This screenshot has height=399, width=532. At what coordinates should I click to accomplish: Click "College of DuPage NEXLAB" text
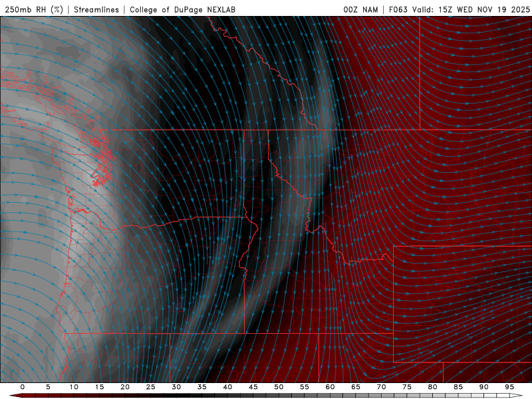pyautogui.click(x=182, y=9)
